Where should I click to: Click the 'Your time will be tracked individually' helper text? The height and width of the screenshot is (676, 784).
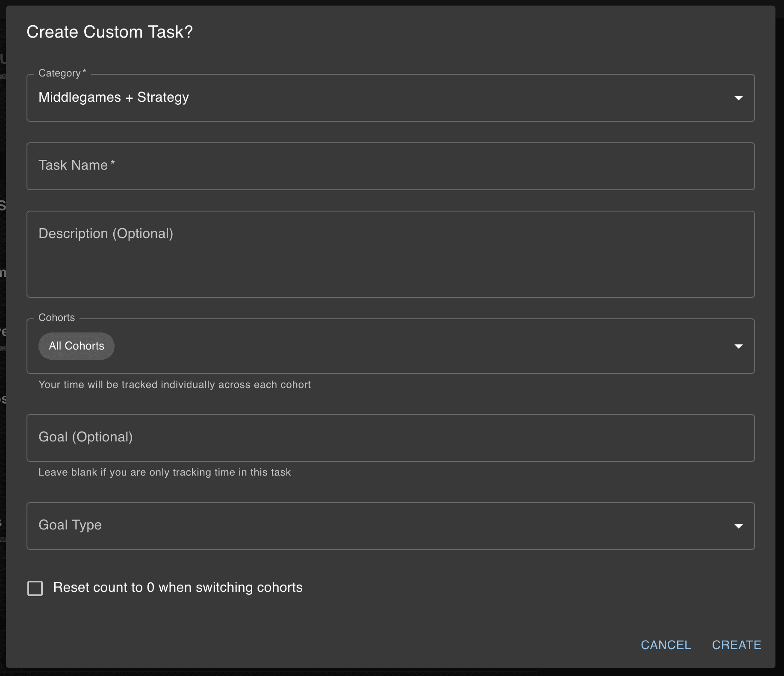175,385
